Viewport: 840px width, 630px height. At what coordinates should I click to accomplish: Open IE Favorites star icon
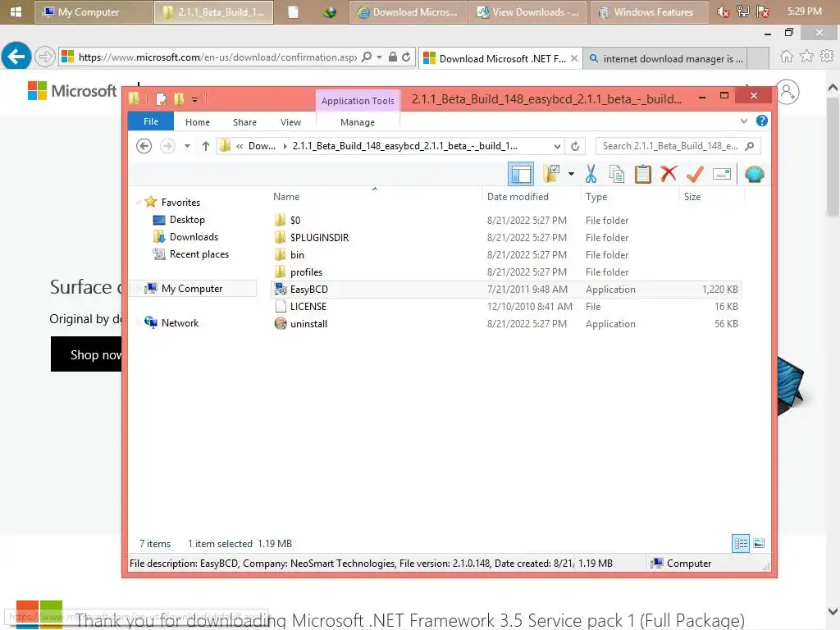click(x=806, y=56)
